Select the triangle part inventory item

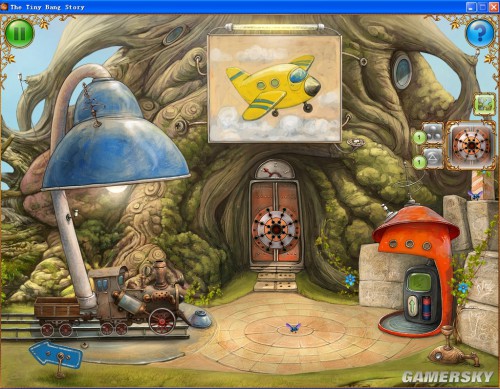pos(433,158)
